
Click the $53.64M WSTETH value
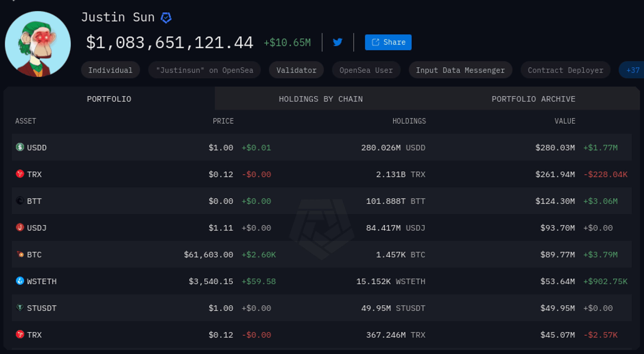(558, 281)
